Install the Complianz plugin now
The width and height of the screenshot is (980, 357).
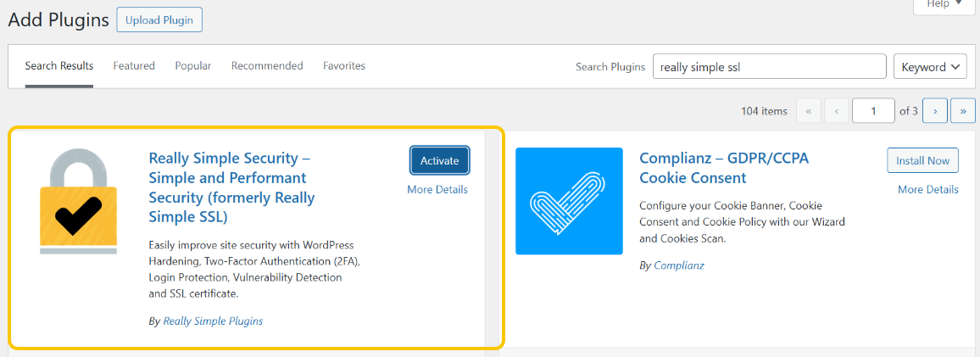(x=922, y=160)
